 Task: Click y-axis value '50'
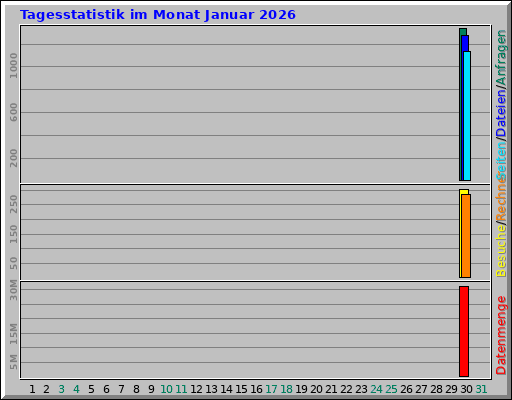tap(13, 263)
